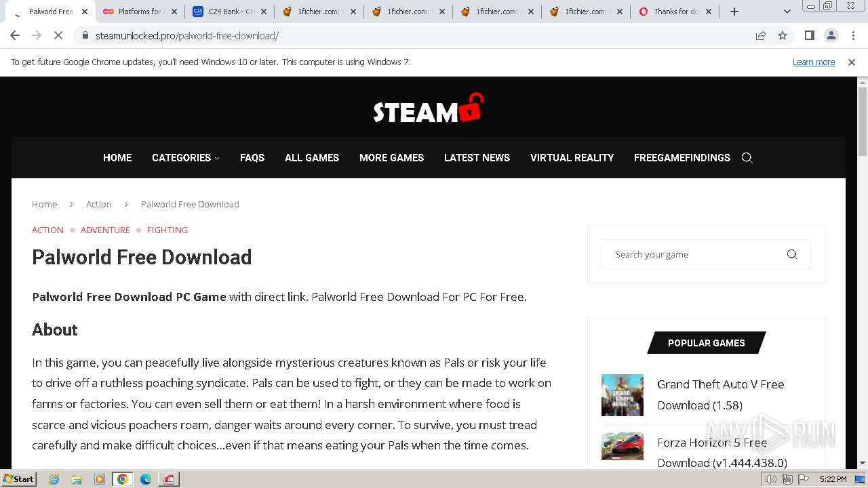Open the Chrome profile avatar
868x488 pixels.
(831, 35)
